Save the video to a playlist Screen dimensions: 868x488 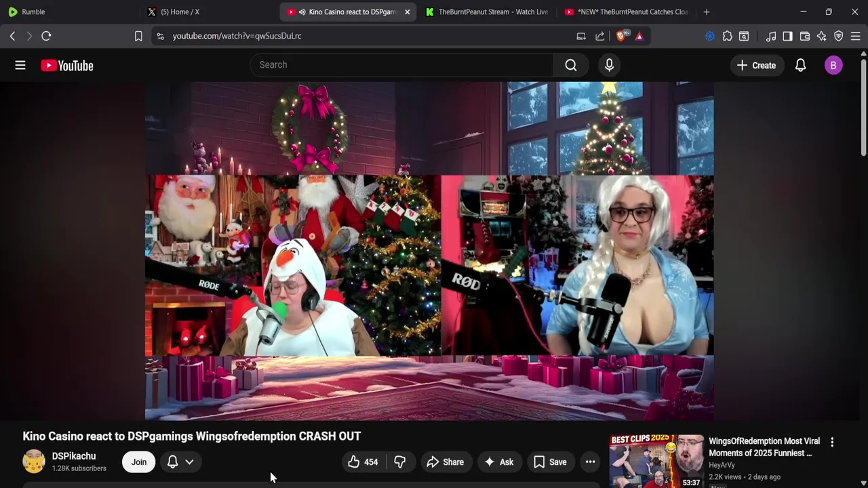[x=550, y=462]
